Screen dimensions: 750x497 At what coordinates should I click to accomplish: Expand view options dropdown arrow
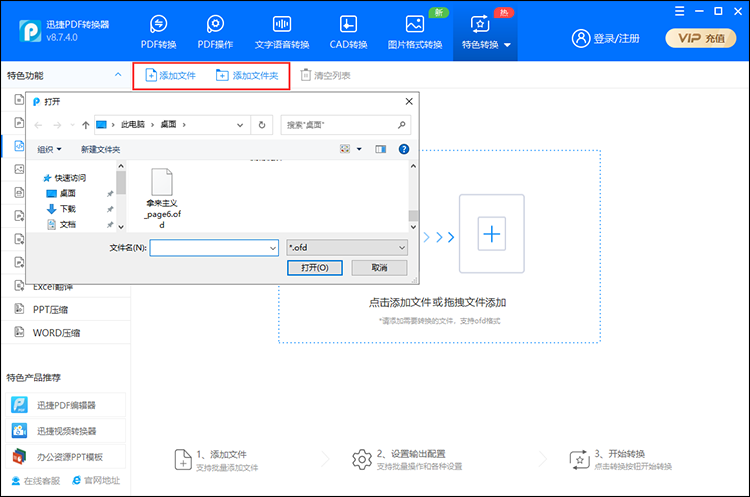[x=359, y=149]
